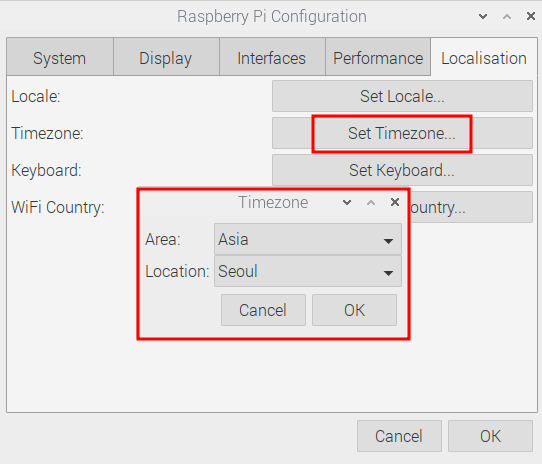Go to the Performance tab
Image resolution: width=542 pixels, height=464 pixels.
(x=378, y=57)
